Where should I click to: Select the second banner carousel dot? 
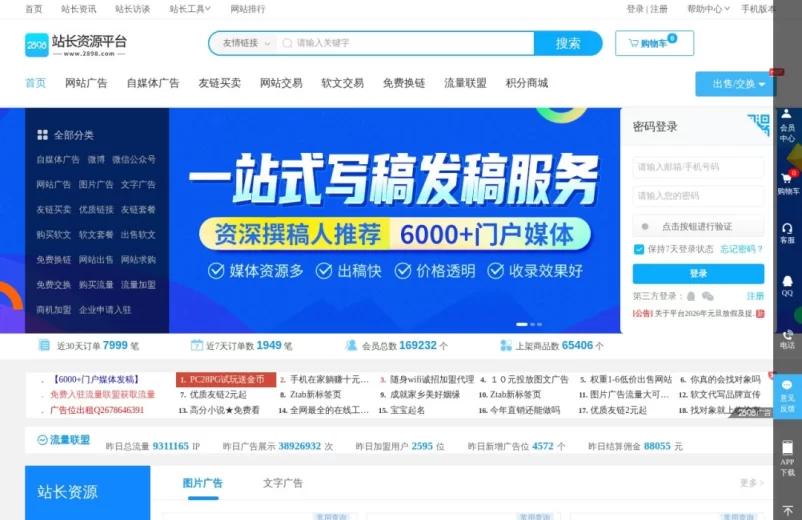[532, 324]
